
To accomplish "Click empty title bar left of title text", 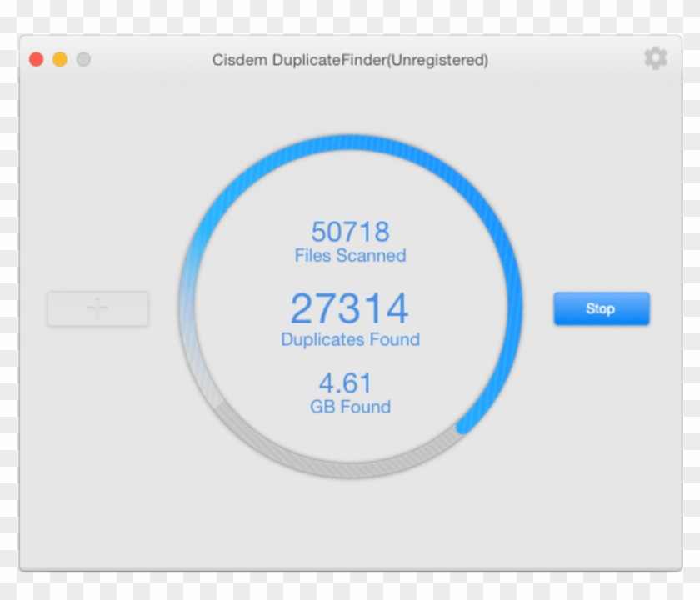I will (150, 60).
